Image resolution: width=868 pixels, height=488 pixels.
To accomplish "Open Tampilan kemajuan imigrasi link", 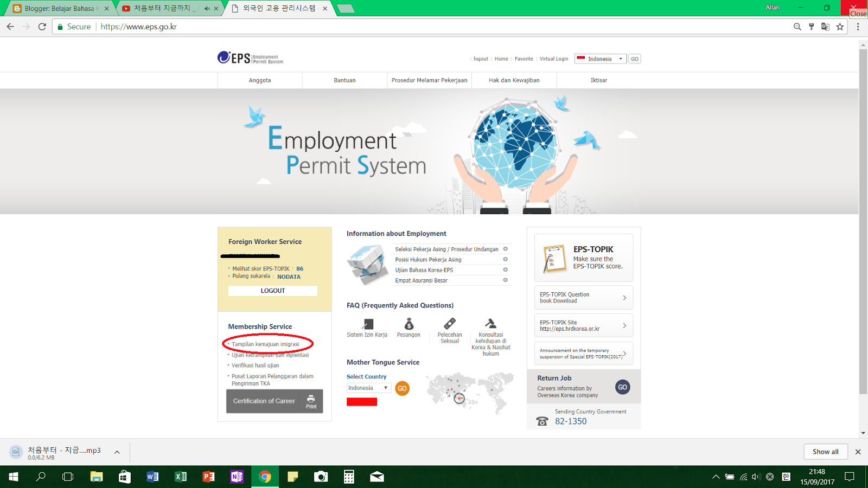I will point(265,344).
